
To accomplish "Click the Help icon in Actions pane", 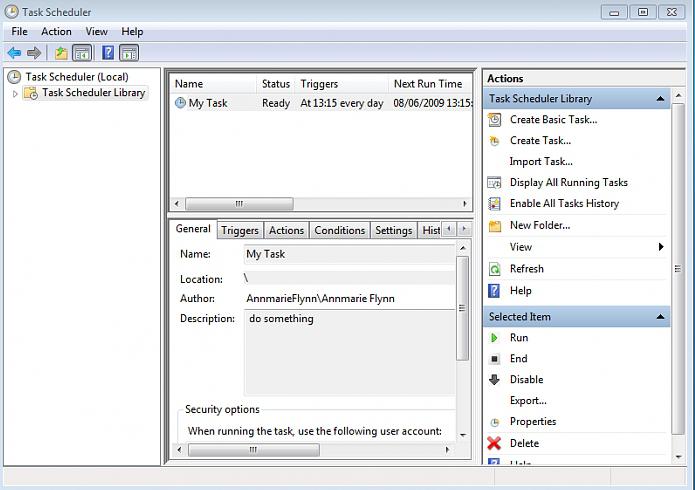I will (494, 291).
